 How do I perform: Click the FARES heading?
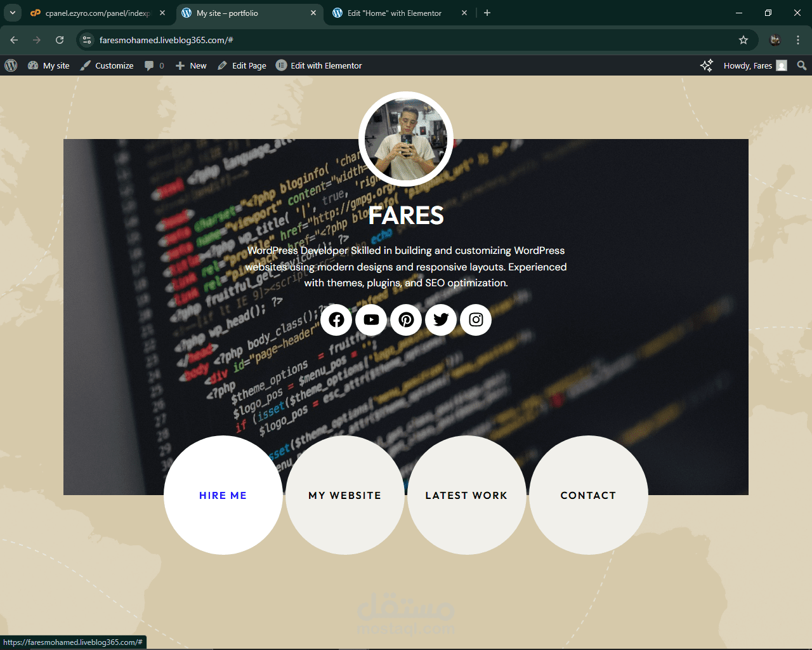pos(406,216)
